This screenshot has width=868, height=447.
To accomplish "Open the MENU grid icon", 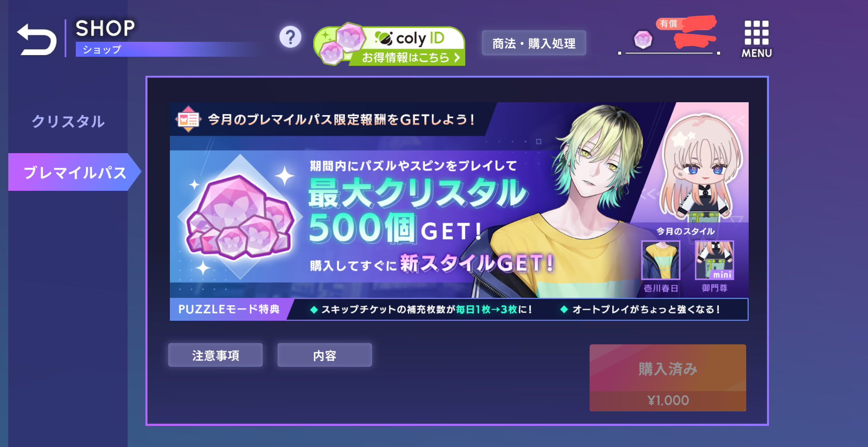I will point(757,39).
